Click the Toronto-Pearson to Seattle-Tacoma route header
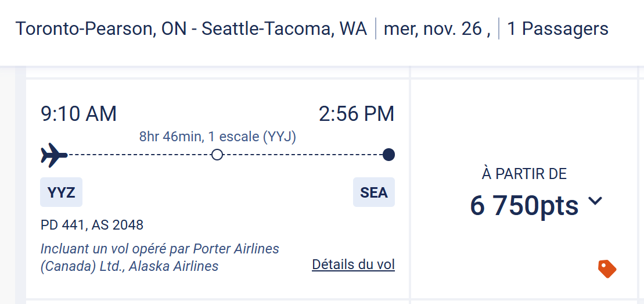The height and width of the screenshot is (304, 644). click(x=191, y=28)
